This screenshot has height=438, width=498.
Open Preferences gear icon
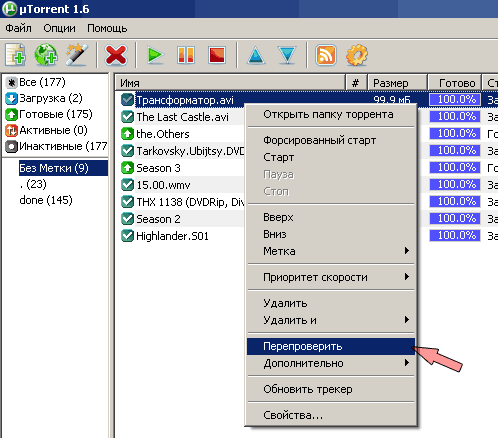357,55
